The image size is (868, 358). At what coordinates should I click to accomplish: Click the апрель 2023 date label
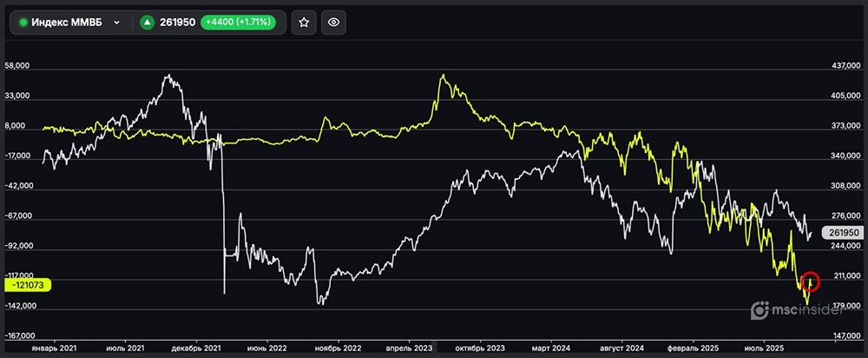409,348
